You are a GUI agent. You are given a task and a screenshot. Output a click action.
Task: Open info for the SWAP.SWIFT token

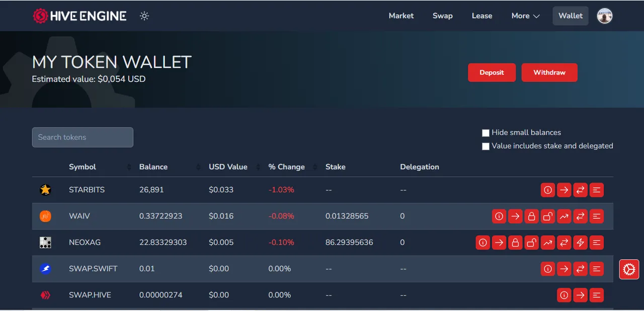[x=548, y=269]
